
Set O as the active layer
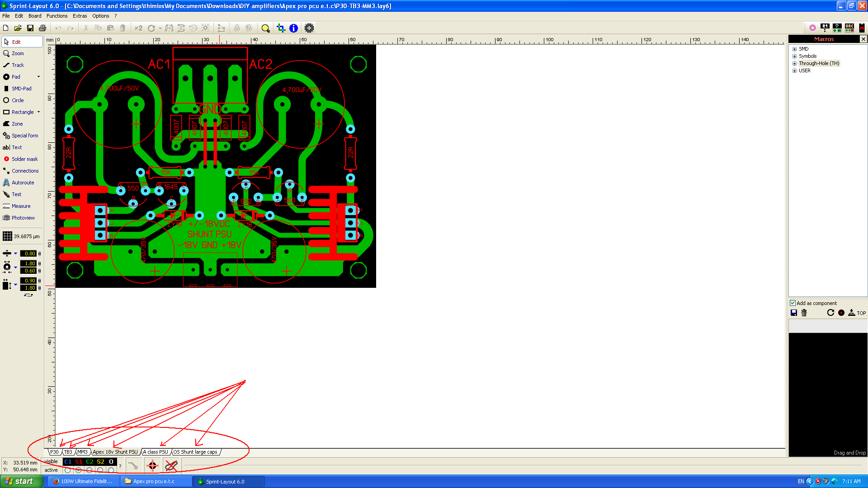coord(111,470)
